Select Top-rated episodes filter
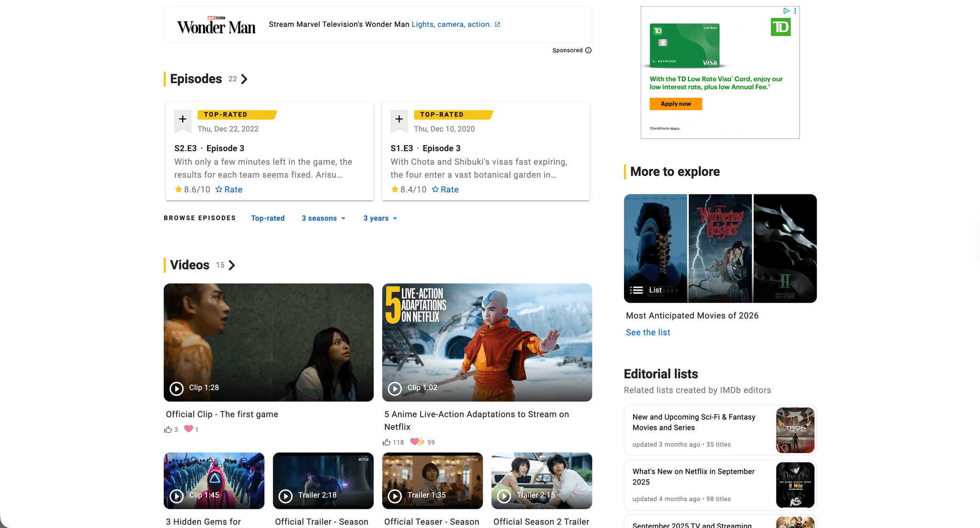This screenshot has width=980, height=528. point(267,218)
